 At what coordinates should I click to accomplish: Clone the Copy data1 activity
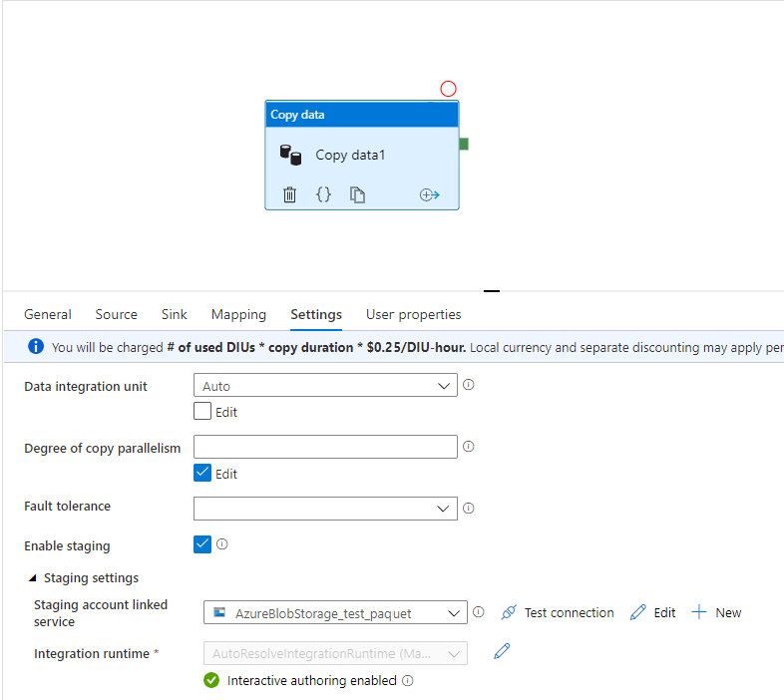point(357,194)
